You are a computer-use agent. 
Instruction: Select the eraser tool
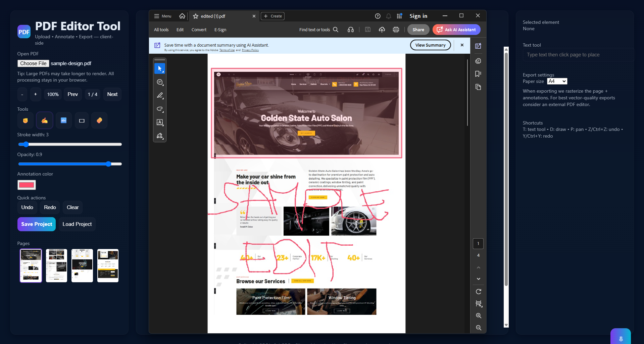(99, 120)
